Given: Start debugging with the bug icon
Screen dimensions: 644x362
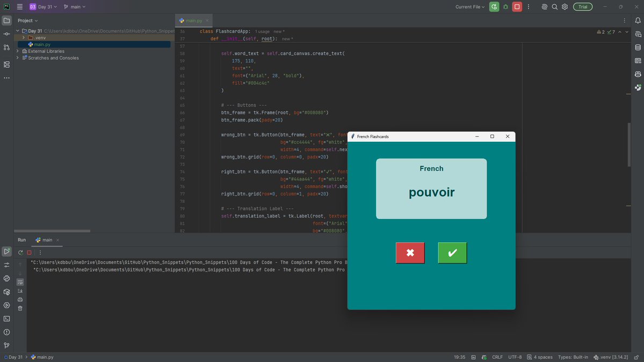Looking at the screenshot, I should pyautogui.click(x=505, y=6).
